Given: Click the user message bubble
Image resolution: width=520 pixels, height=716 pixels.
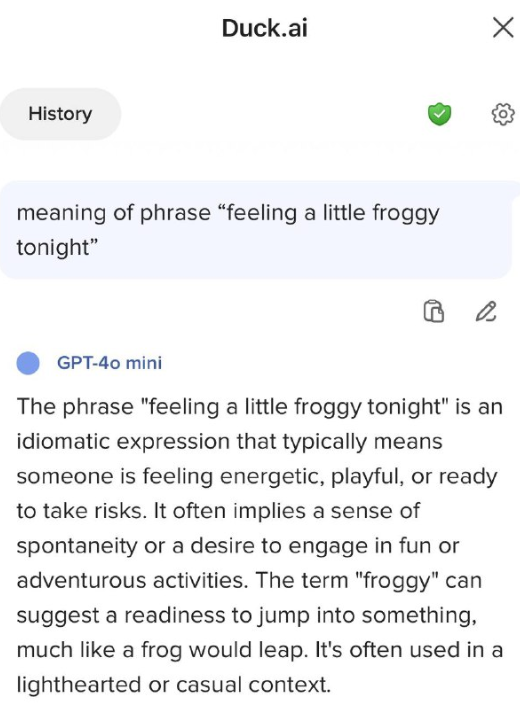Looking at the screenshot, I should click(x=257, y=230).
